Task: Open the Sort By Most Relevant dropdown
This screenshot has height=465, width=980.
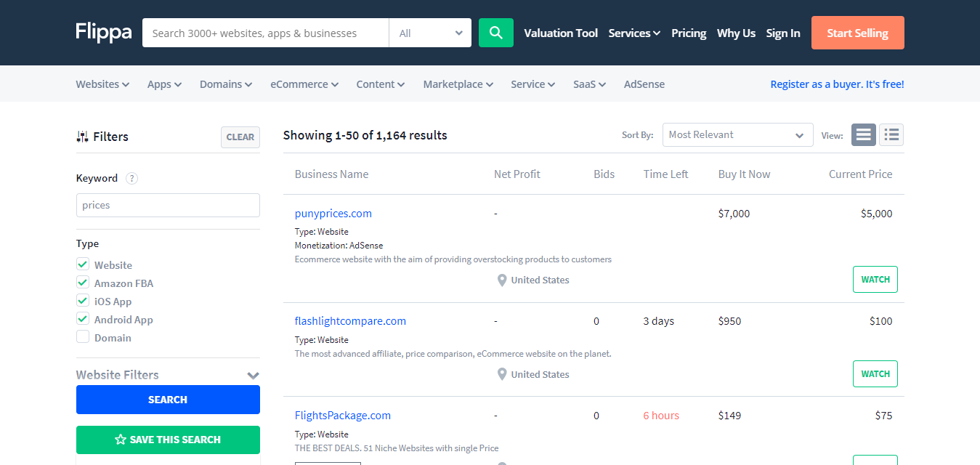Action: pyautogui.click(x=737, y=135)
